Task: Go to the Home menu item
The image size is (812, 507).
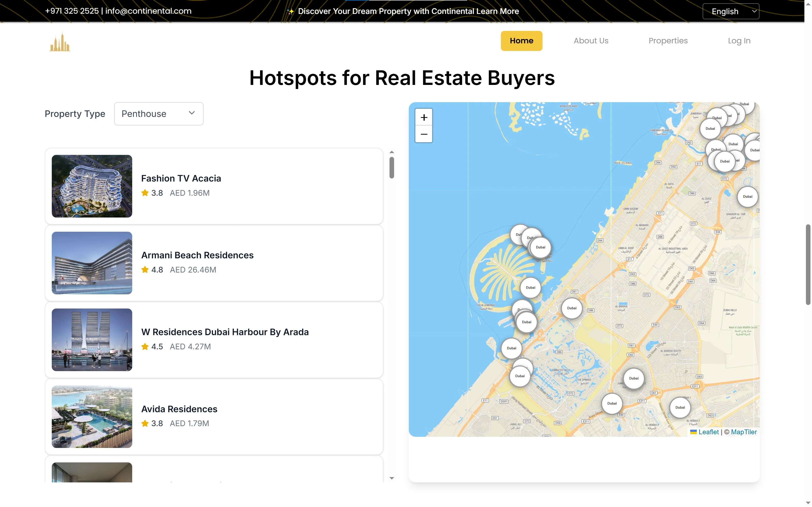Action: [521, 41]
